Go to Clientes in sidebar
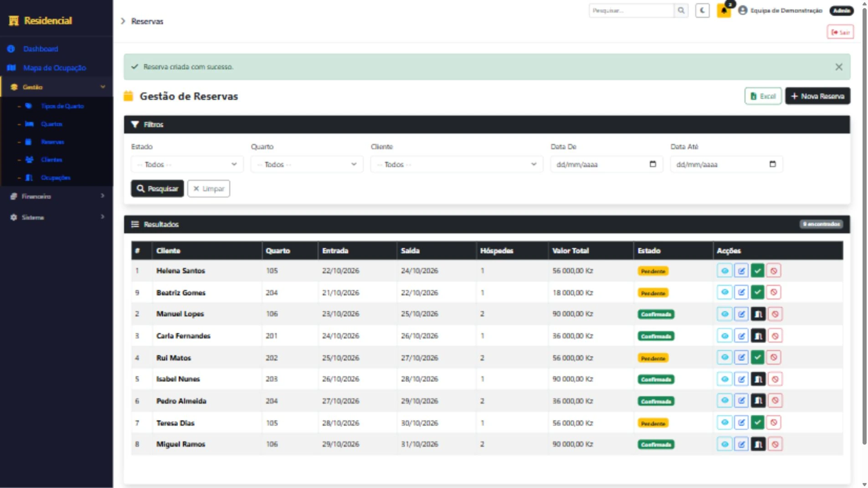This screenshot has height=488, width=868. (x=51, y=160)
